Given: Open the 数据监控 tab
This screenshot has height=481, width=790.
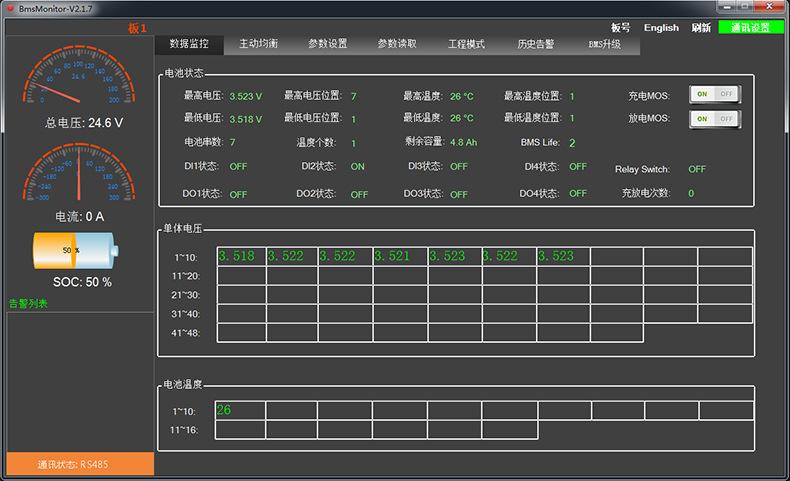Looking at the screenshot, I should point(189,44).
